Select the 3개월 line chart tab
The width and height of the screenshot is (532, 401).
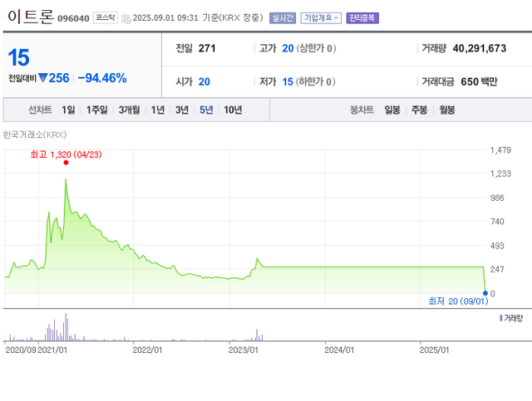pyautogui.click(x=129, y=110)
